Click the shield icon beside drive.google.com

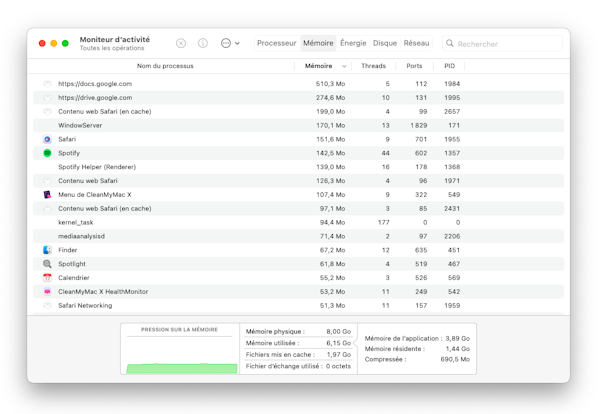click(47, 98)
